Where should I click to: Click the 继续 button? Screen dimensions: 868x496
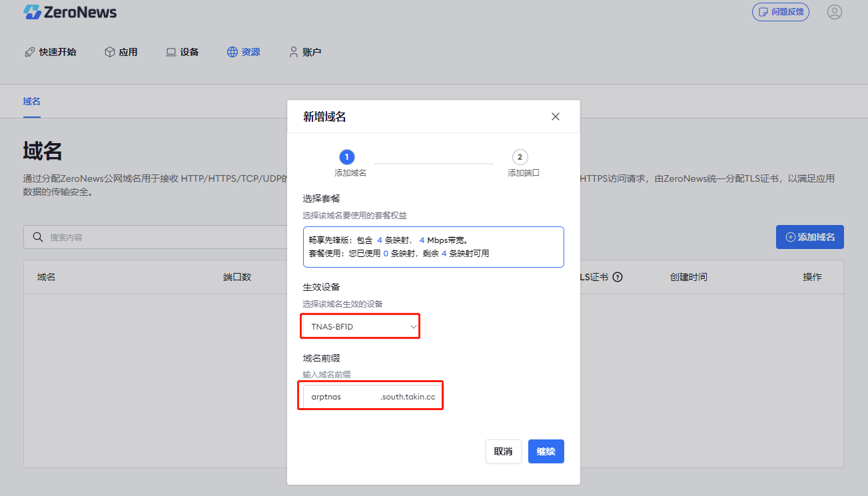coord(546,451)
